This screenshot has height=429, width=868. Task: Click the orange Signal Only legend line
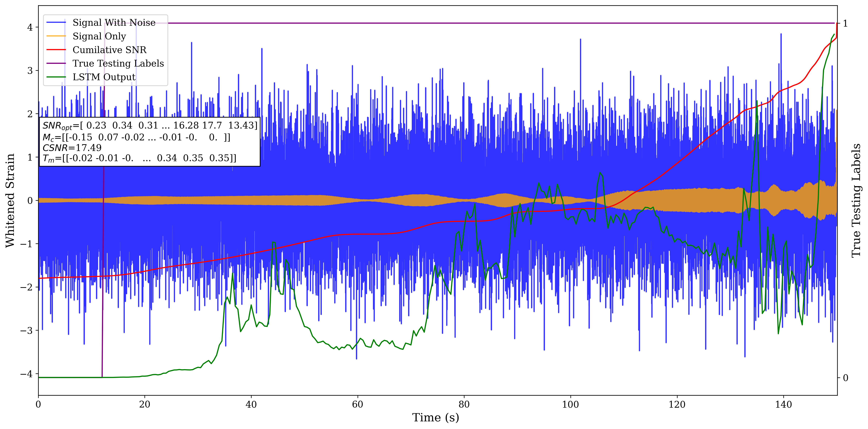click(x=56, y=36)
